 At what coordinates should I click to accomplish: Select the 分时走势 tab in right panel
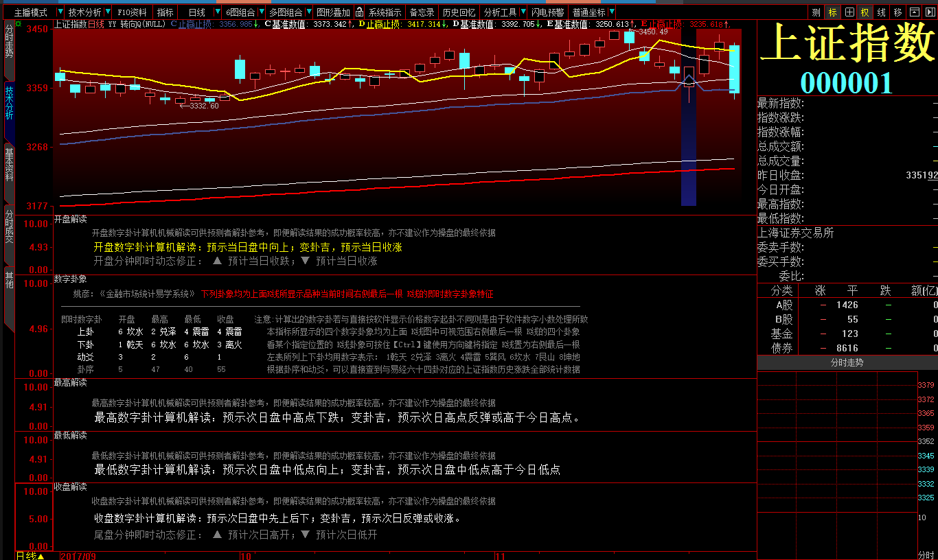pos(847,362)
